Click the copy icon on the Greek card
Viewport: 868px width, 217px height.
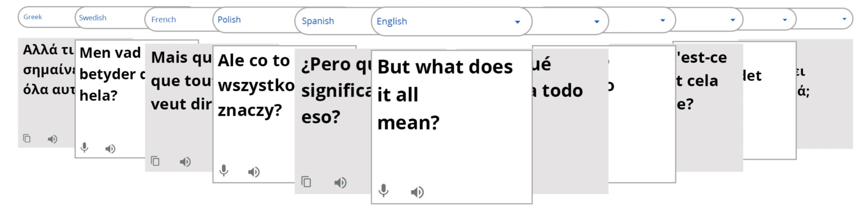(x=27, y=139)
